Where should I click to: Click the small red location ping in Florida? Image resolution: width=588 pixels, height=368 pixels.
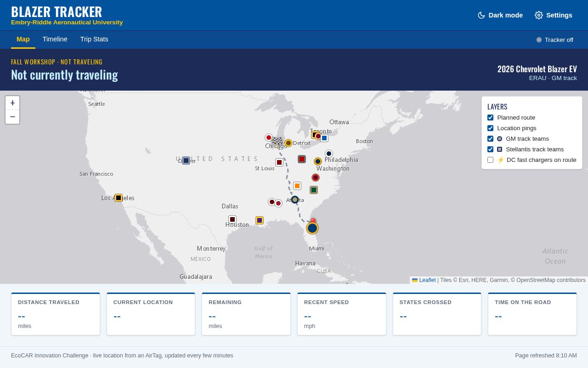click(313, 221)
